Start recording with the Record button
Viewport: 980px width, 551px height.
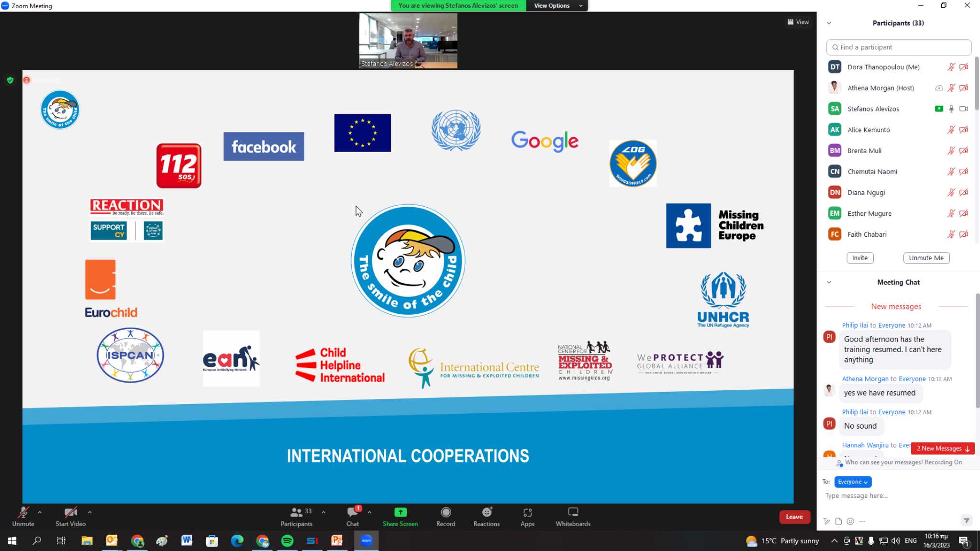(x=445, y=517)
